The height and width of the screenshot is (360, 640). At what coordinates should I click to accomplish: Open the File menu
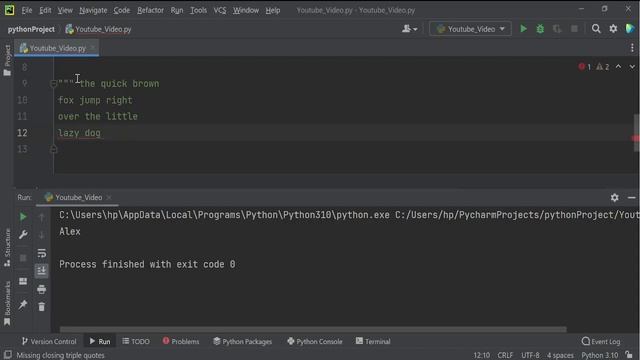[27, 10]
